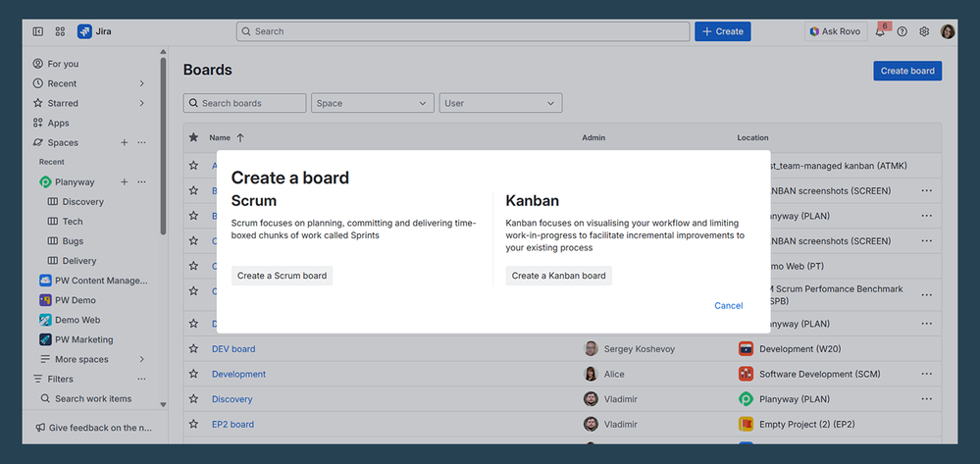980x464 pixels.
Task: Expand the Starred menu chevron
Action: (142, 103)
